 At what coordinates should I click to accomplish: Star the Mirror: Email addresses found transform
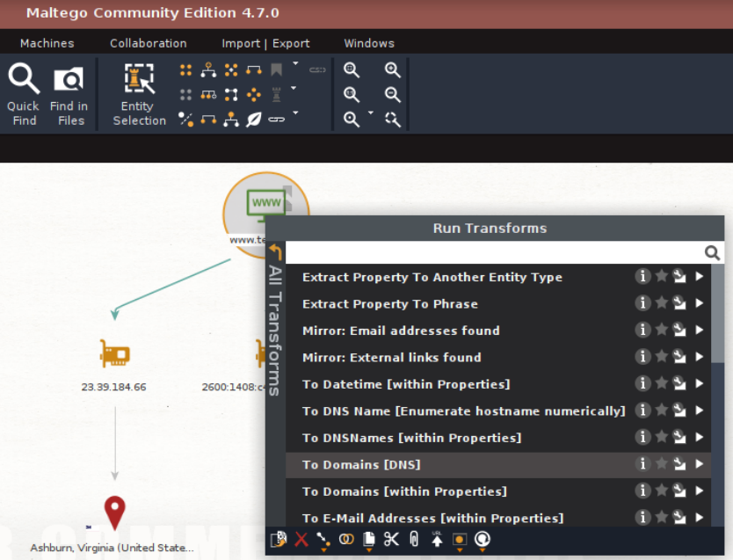coord(662,330)
